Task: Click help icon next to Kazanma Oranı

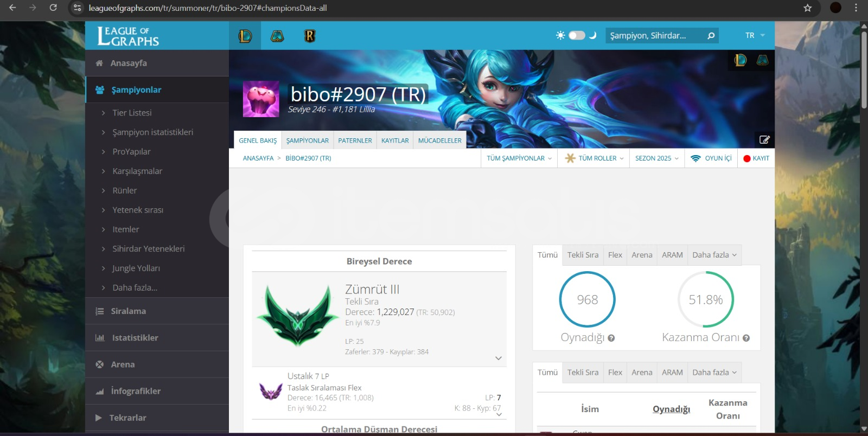Action: [746, 338]
